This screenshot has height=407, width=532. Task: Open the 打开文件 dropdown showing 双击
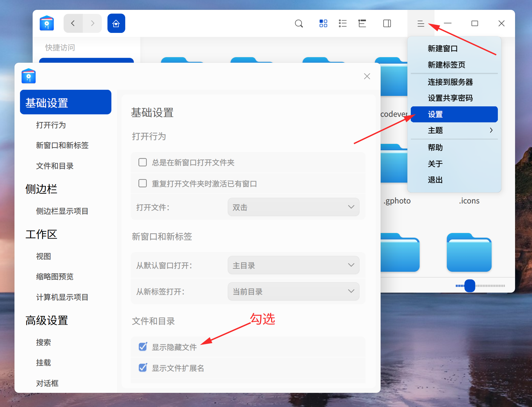(x=294, y=207)
